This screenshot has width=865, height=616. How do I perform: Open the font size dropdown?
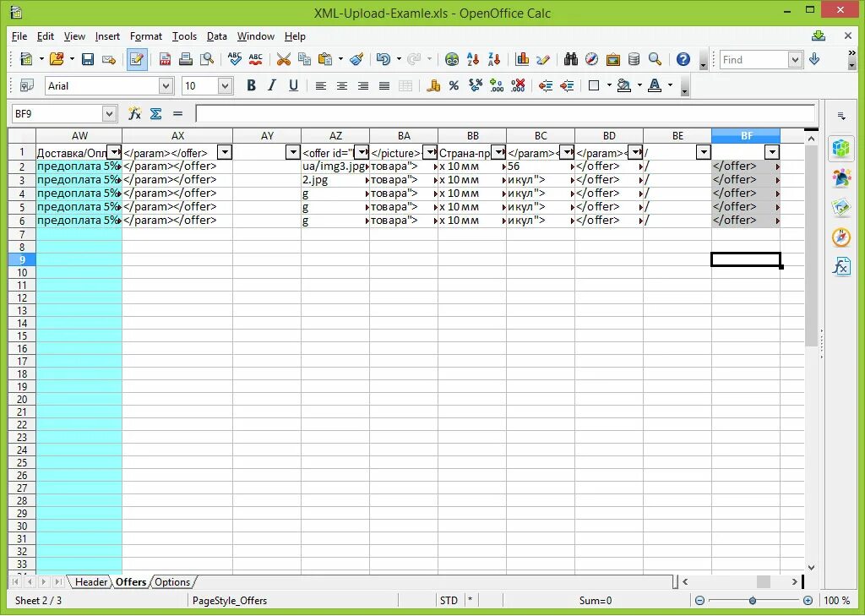(224, 85)
